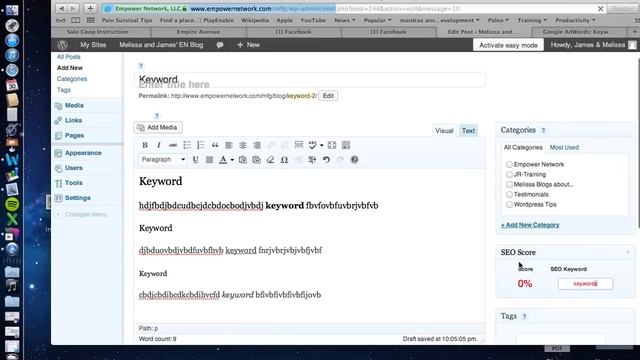640x360 pixels.
Task: Click Activate easy mode button
Action: point(508,45)
